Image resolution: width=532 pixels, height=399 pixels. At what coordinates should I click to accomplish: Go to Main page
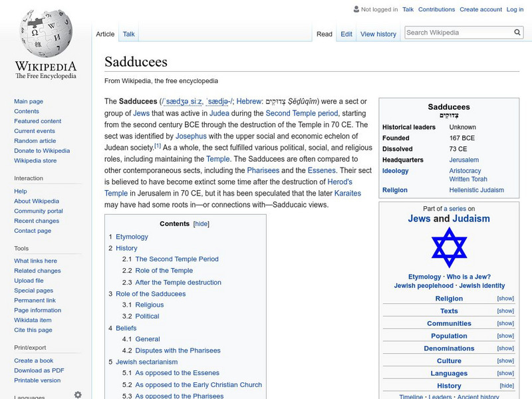[29, 102]
